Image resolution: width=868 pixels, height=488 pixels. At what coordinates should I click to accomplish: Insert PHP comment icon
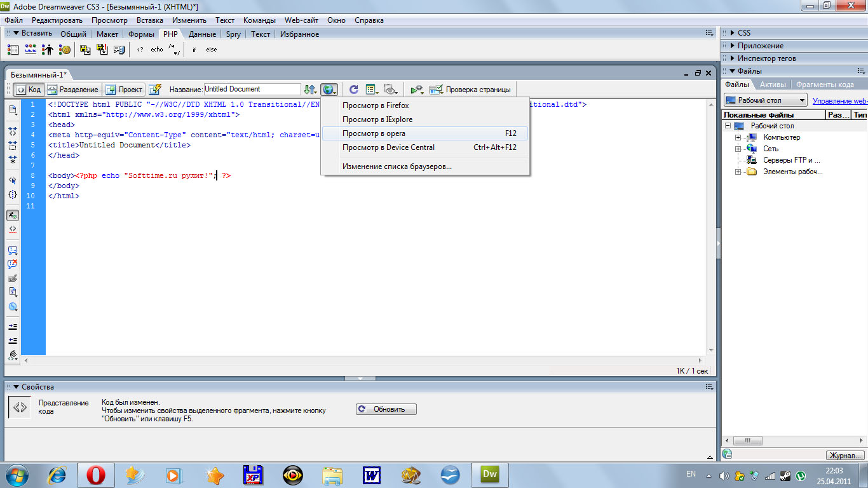pyautogui.click(x=174, y=49)
